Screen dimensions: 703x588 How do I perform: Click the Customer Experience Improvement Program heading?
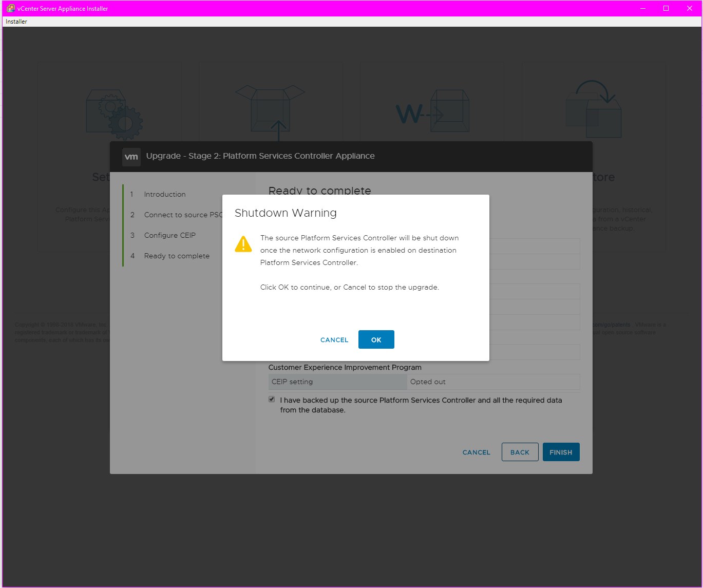[345, 367]
